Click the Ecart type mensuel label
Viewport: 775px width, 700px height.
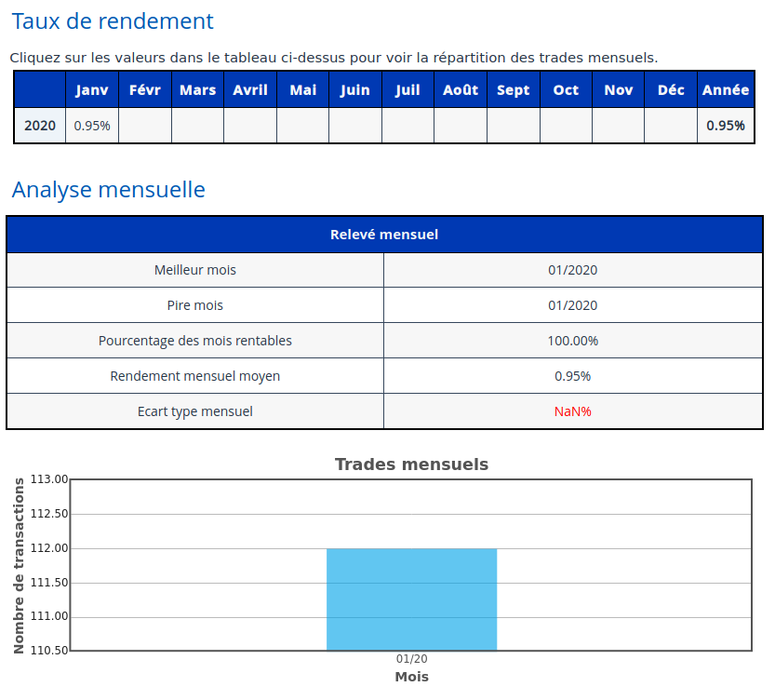point(195,411)
